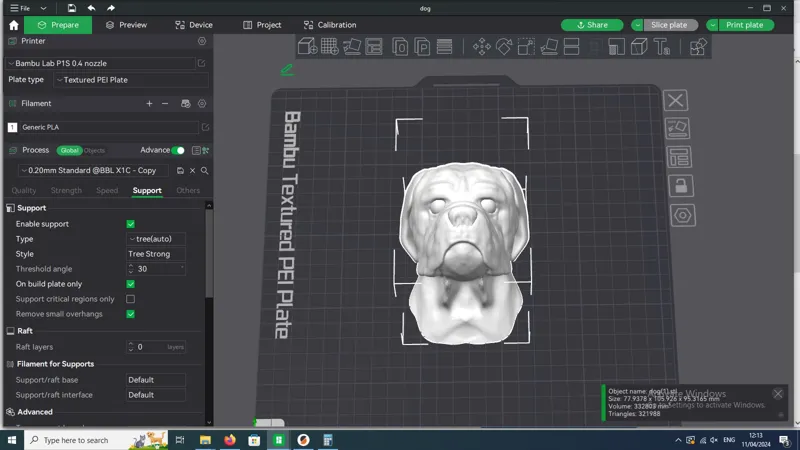Check Support critical regions only
The width and height of the screenshot is (800, 450).
131,299
